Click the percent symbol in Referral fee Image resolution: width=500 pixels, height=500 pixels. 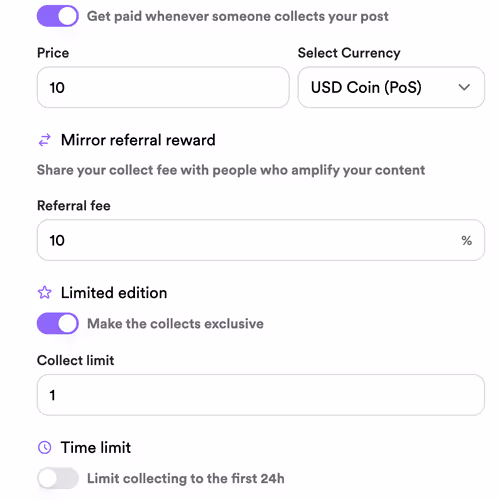pyautogui.click(x=467, y=240)
